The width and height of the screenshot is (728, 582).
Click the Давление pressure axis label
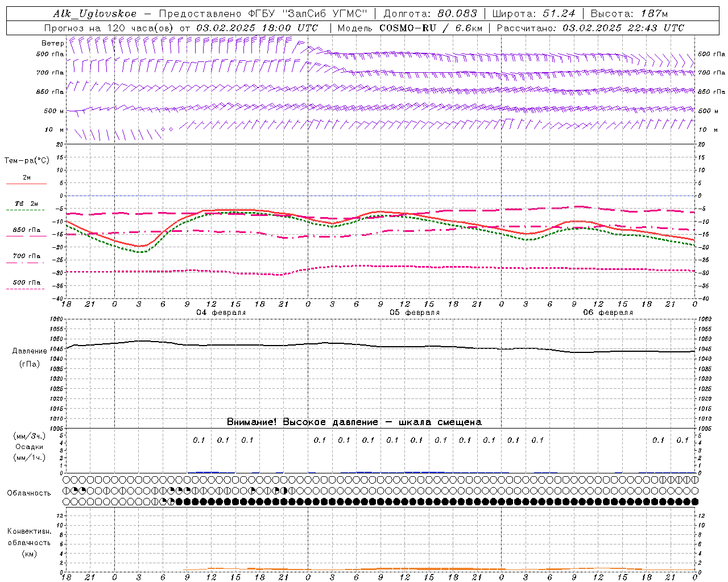[x=30, y=351]
